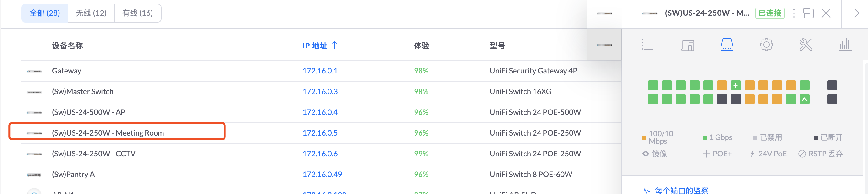Screen dimensions: 868x194
Task: Open the statistics bar chart tab
Action: tap(845, 45)
